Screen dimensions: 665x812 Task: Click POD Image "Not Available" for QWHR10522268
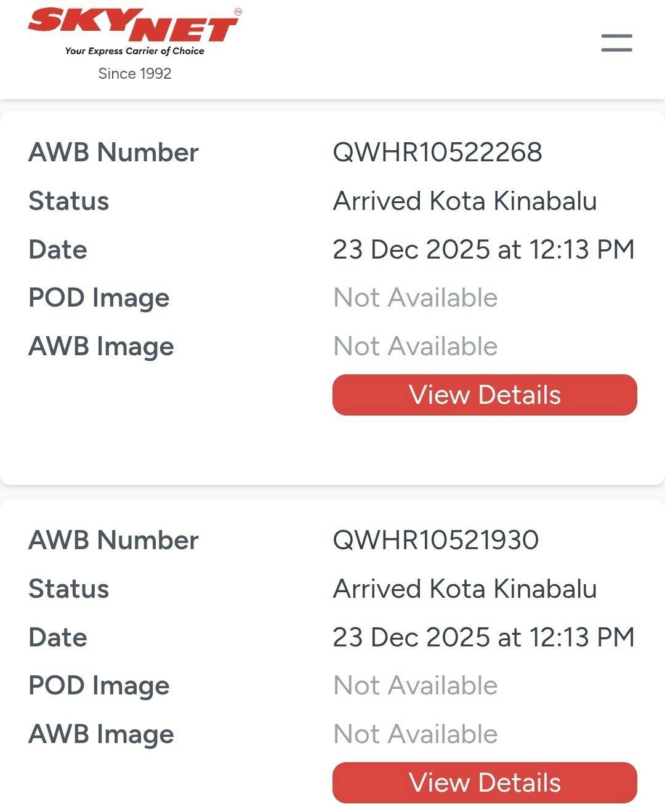pyautogui.click(x=415, y=298)
